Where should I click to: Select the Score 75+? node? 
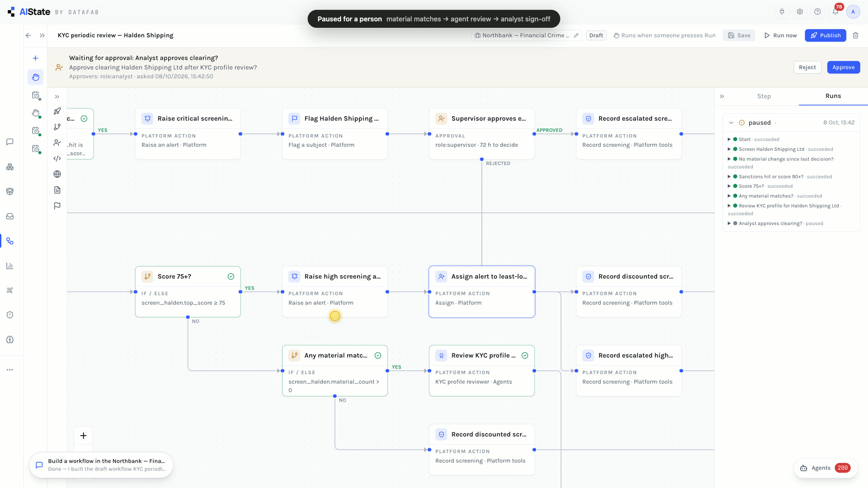188,291
